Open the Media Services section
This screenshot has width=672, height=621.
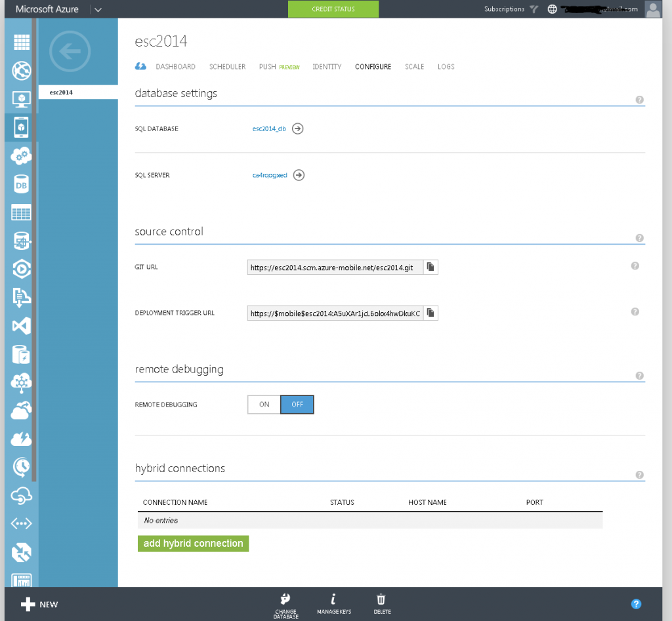click(x=20, y=269)
